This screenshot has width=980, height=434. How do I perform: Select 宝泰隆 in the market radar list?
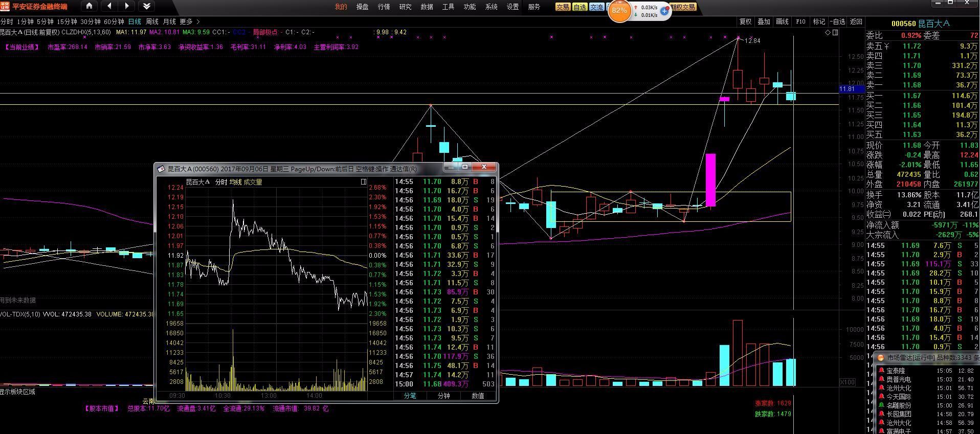(x=896, y=371)
